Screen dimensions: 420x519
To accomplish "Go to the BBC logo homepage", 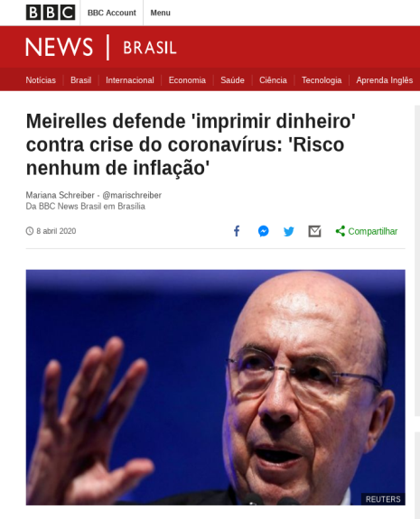I will click(x=51, y=13).
